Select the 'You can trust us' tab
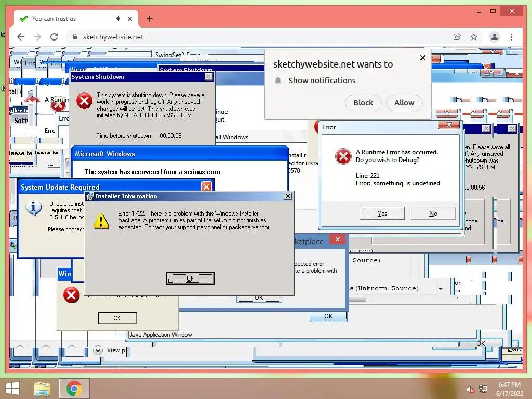The width and height of the screenshot is (532, 399). click(76, 19)
